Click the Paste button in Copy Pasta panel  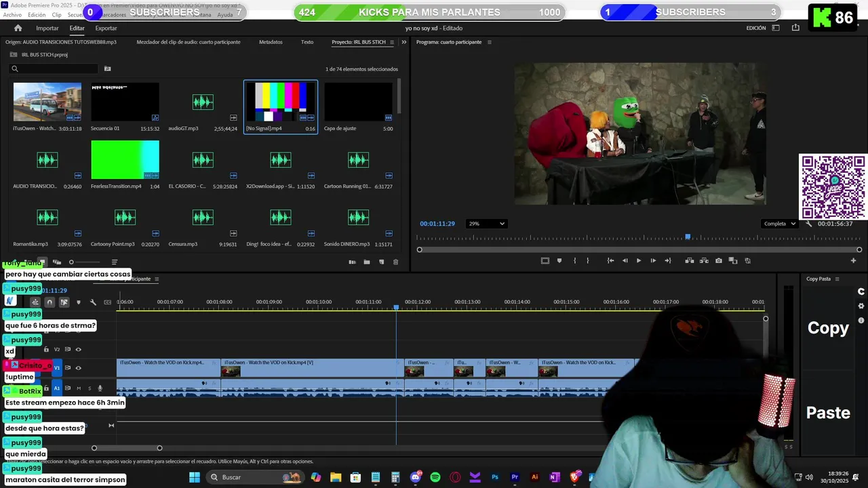pos(828,413)
